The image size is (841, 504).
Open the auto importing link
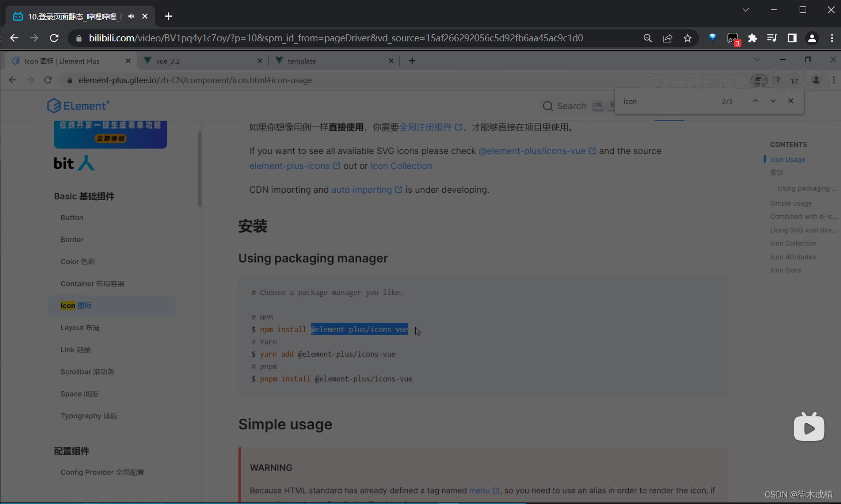tap(366, 190)
